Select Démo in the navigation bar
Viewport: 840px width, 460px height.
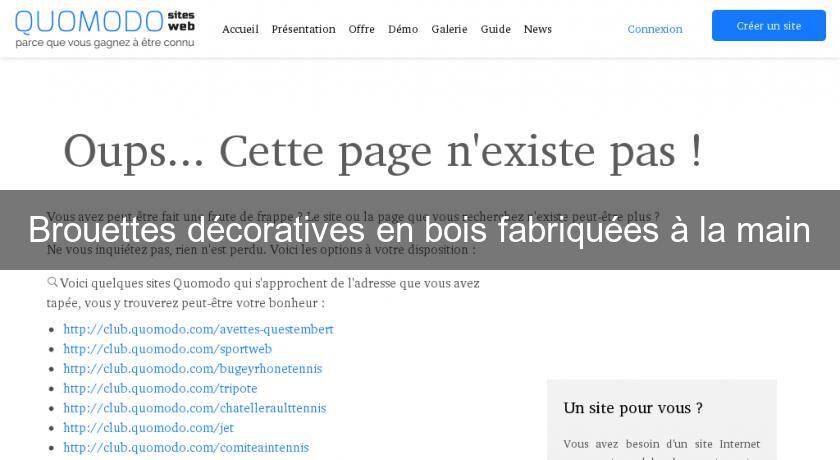coord(403,29)
